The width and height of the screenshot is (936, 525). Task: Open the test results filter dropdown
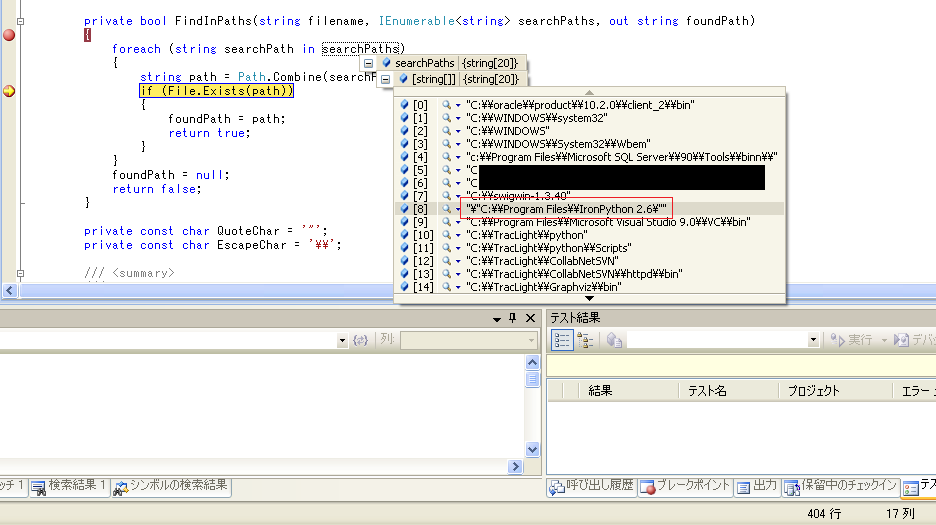coord(813,340)
